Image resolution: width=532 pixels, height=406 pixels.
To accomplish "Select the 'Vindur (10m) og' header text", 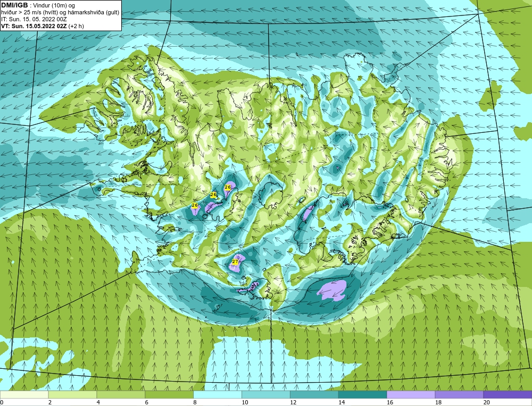I will [x=55, y=5].
